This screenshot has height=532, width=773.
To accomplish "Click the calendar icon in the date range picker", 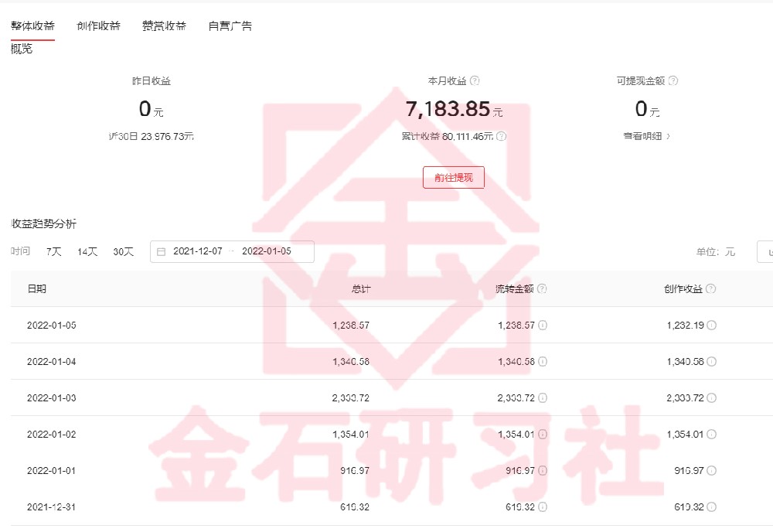I will click(x=162, y=251).
